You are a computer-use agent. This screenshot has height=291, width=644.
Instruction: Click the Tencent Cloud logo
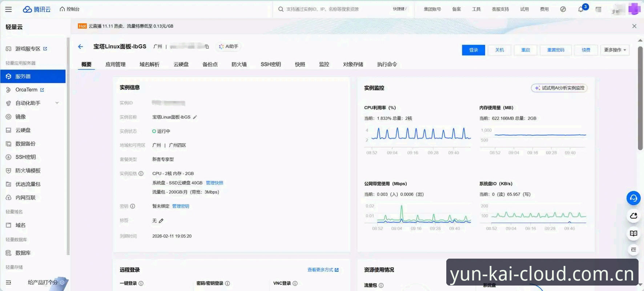click(37, 9)
